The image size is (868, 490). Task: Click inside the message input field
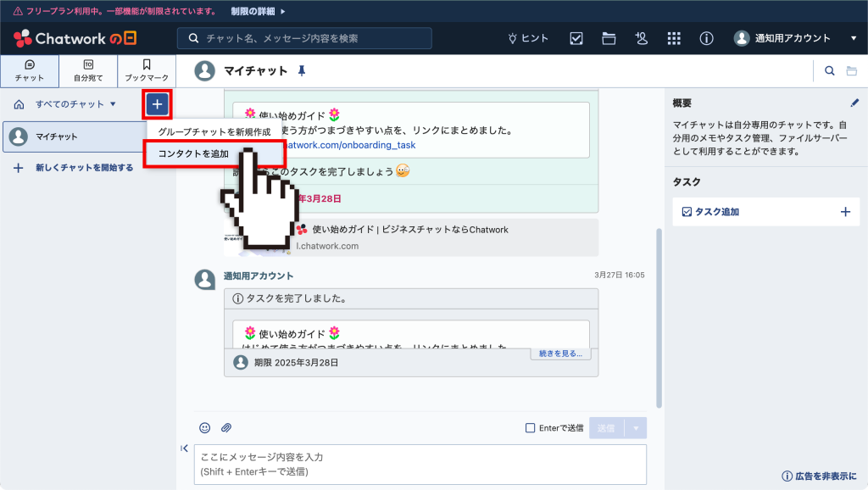(x=420, y=464)
